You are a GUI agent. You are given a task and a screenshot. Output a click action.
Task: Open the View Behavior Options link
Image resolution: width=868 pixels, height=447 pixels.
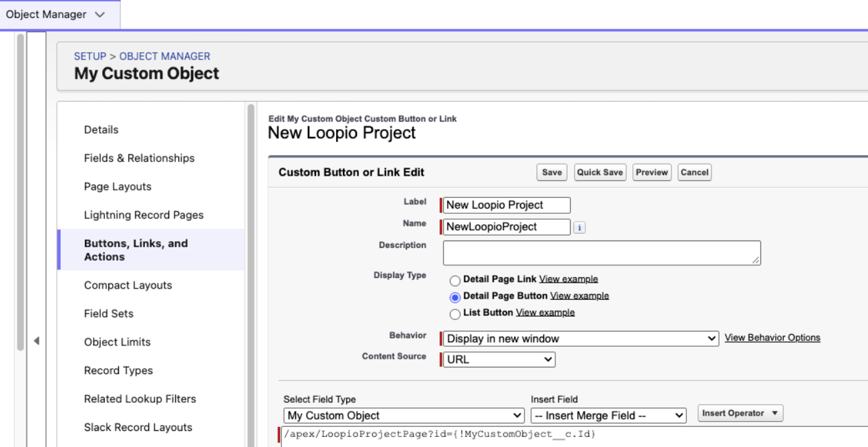tap(772, 338)
